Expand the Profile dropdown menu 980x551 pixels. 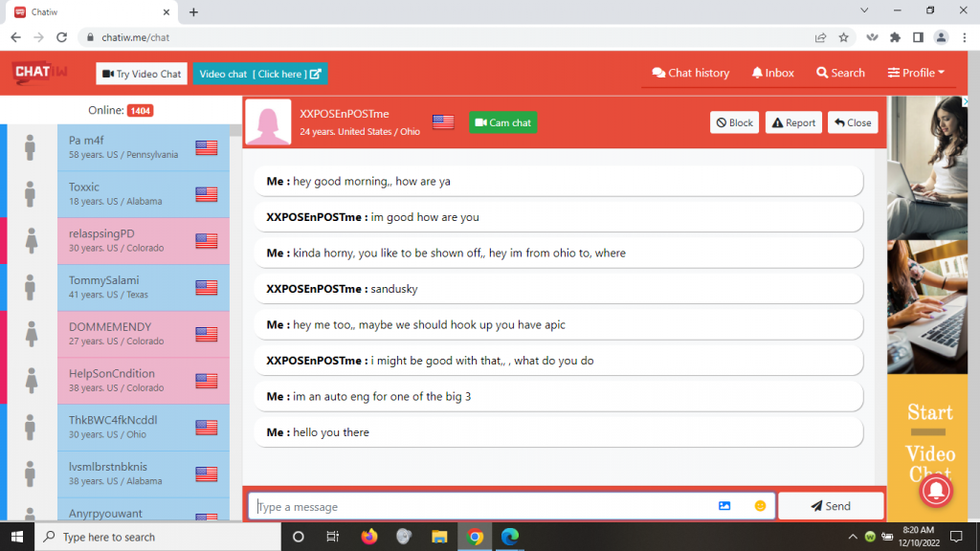pyautogui.click(x=916, y=73)
